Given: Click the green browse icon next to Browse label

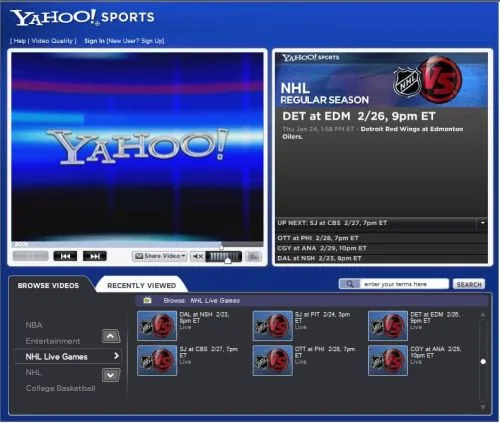Looking at the screenshot, I should pos(147,300).
